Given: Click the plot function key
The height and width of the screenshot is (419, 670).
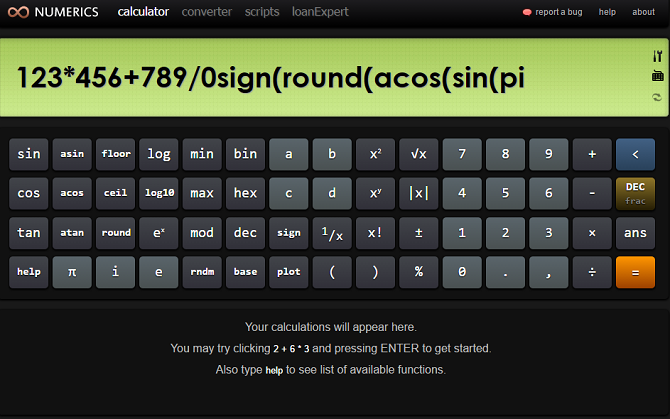Looking at the screenshot, I should pyautogui.click(x=288, y=272).
